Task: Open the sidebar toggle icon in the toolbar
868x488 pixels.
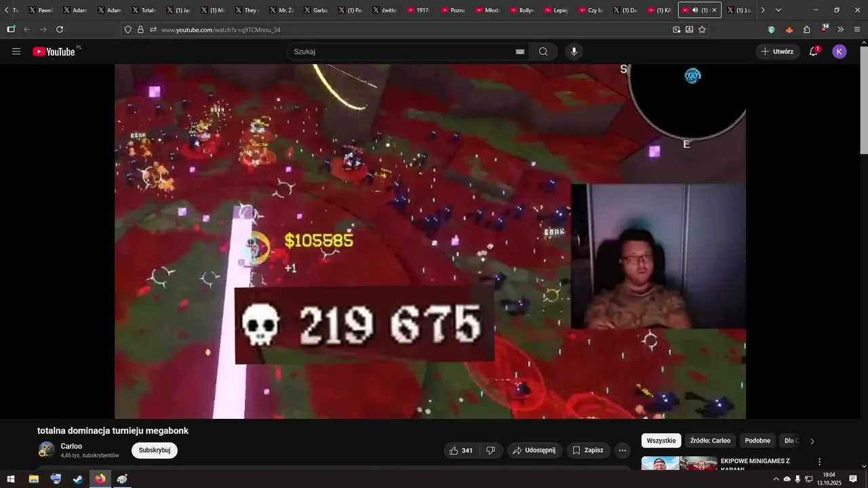Action: pyautogui.click(x=11, y=30)
